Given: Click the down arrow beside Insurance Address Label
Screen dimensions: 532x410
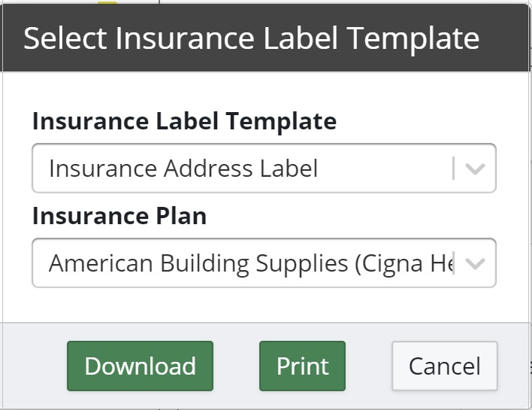Looking at the screenshot, I should [475, 169].
